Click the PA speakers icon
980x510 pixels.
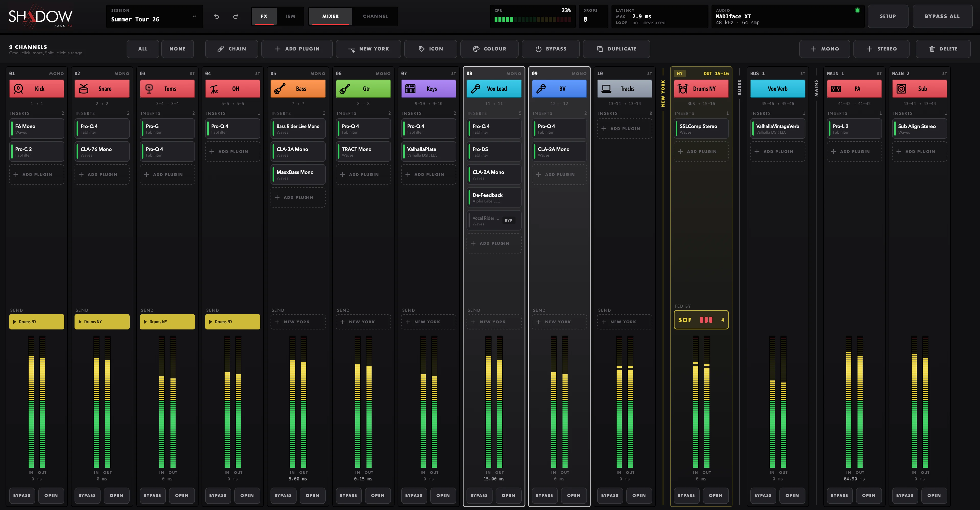click(836, 88)
